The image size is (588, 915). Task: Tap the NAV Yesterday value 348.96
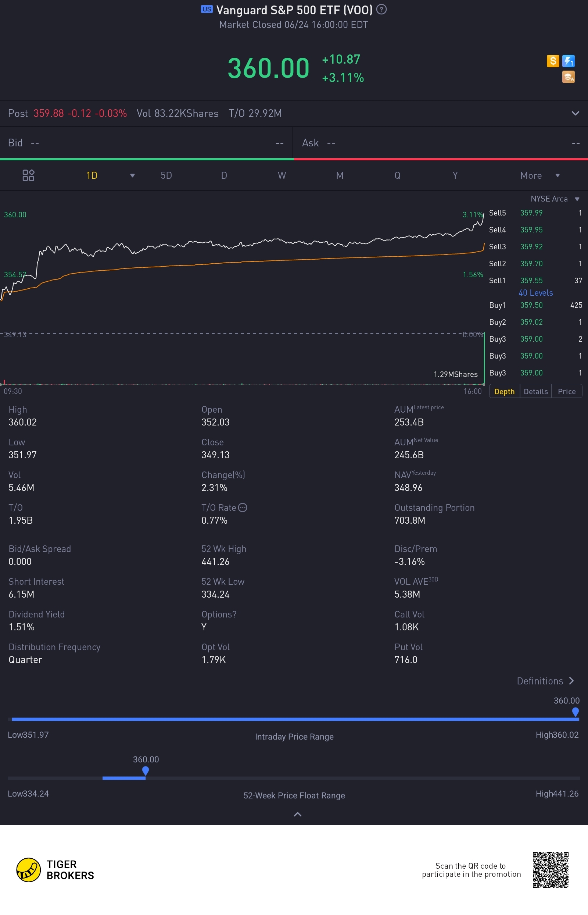(x=408, y=488)
